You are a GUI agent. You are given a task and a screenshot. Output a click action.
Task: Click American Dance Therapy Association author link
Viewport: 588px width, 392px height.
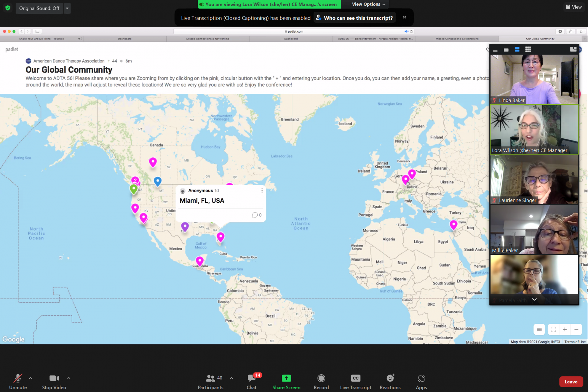69,61
